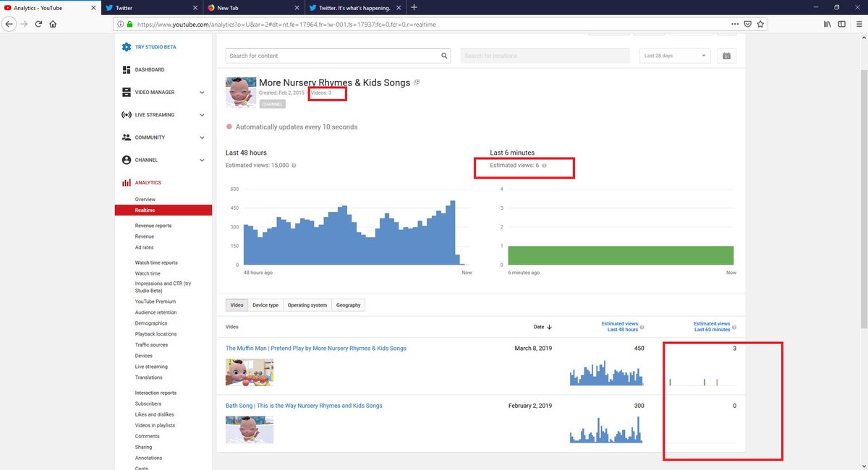Click help icon next to Estimated views 15,000
This screenshot has width=868, height=470.
pyautogui.click(x=294, y=166)
